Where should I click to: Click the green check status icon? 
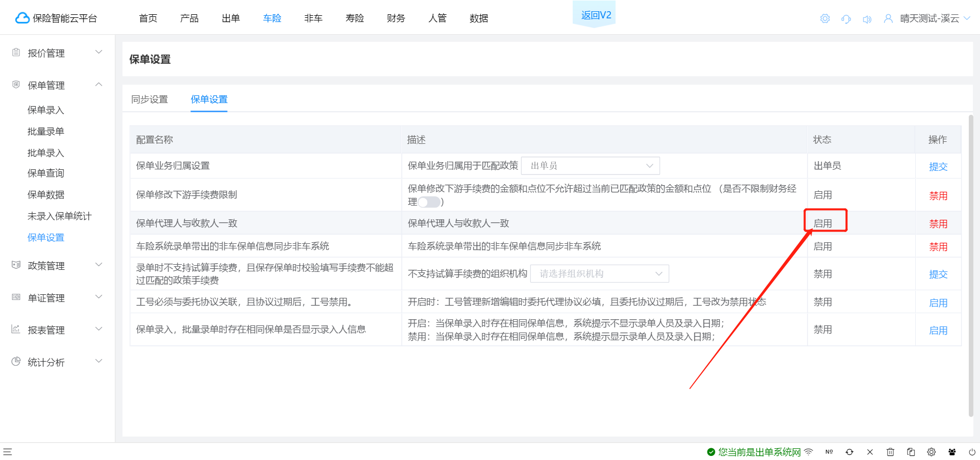[711, 452]
